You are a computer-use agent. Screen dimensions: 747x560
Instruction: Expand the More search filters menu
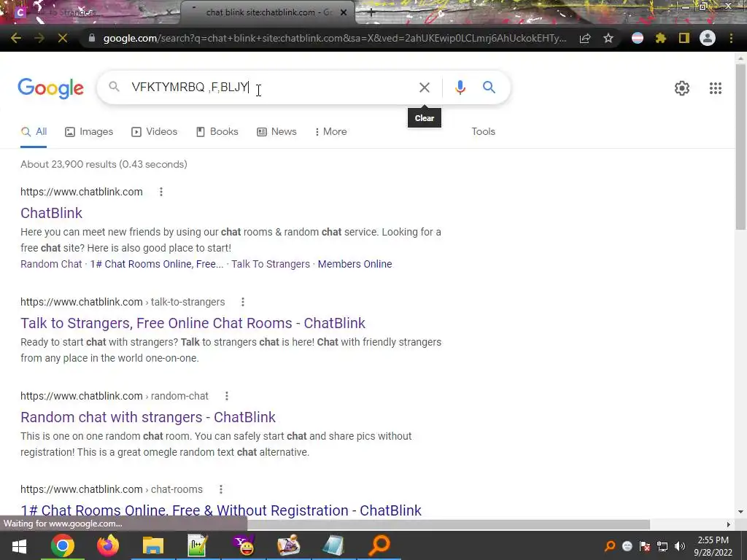(x=331, y=132)
